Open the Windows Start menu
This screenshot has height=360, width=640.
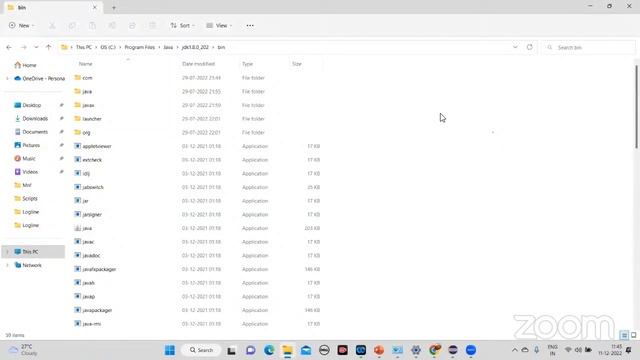coord(170,350)
